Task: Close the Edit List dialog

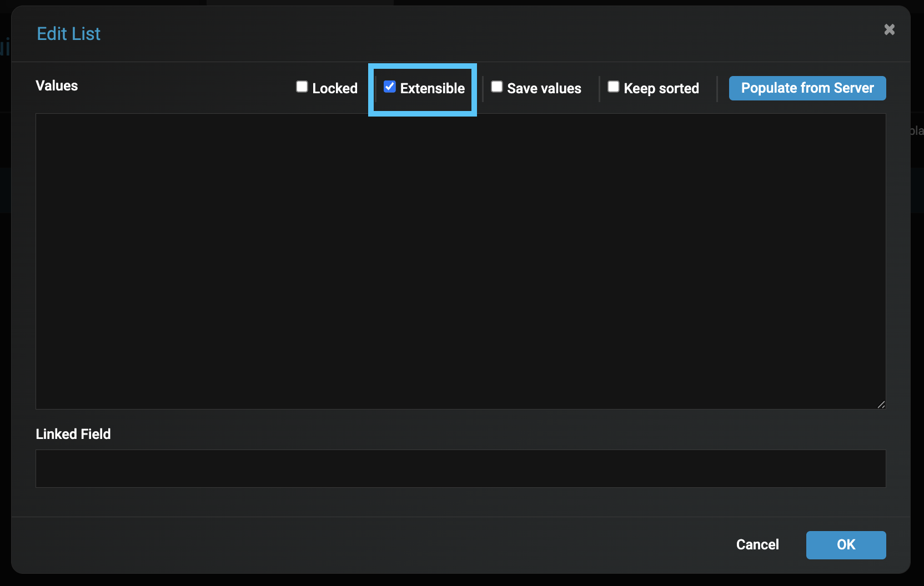Action: [889, 29]
